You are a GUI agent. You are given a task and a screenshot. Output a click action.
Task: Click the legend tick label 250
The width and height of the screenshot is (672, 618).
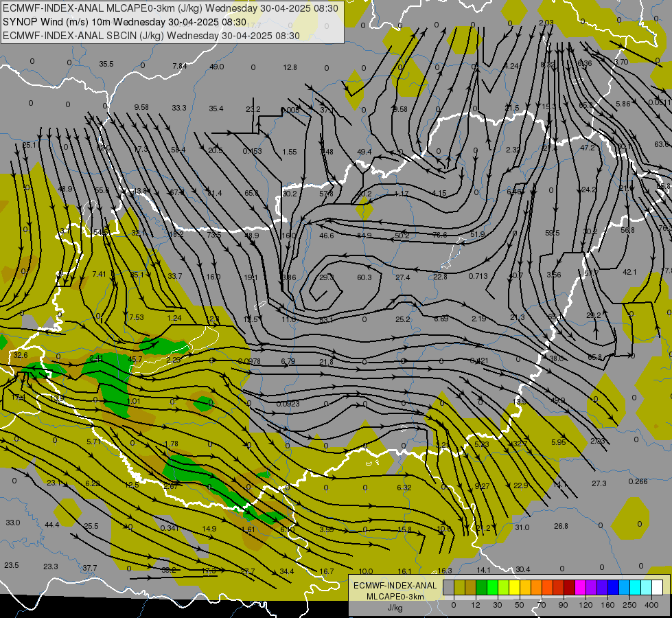coord(629,605)
